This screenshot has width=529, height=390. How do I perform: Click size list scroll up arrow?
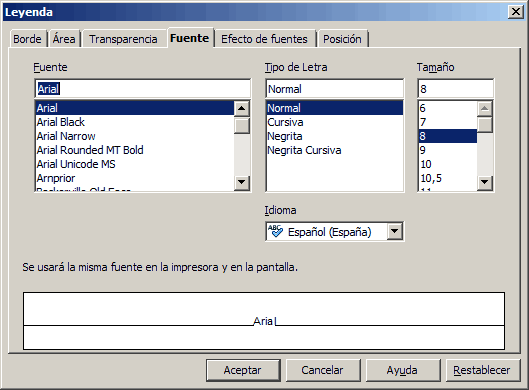tap(485, 108)
